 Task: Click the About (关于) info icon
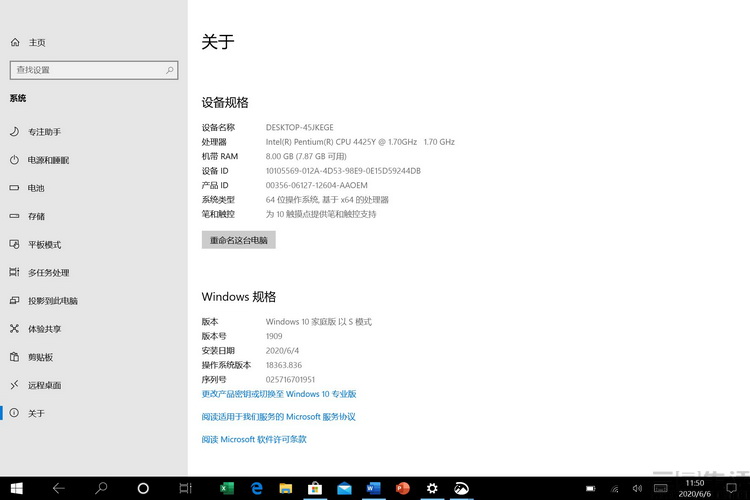[x=14, y=413]
